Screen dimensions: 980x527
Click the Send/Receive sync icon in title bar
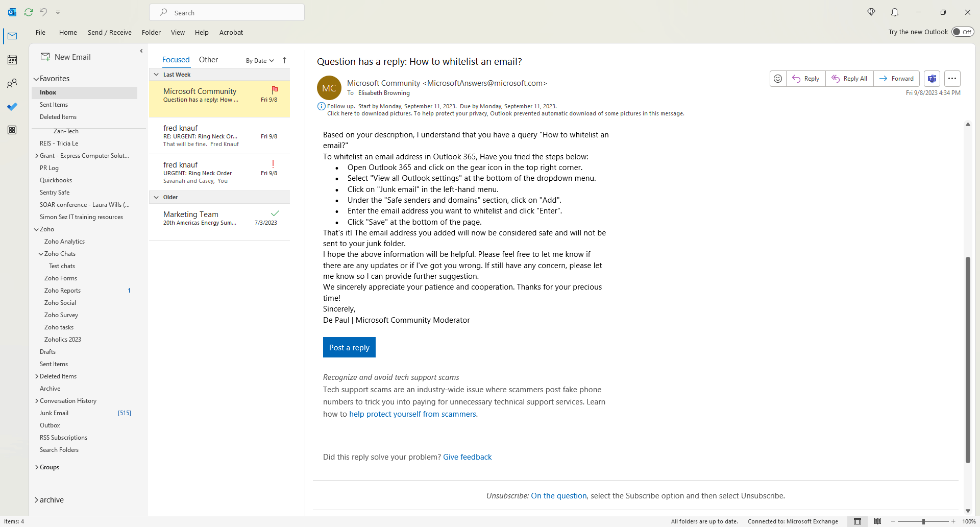coord(29,12)
